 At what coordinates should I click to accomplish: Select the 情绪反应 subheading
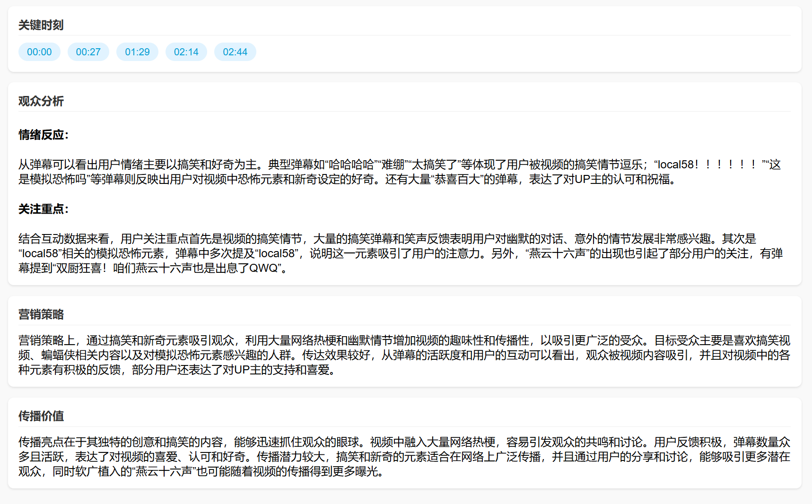[x=44, y=135]
